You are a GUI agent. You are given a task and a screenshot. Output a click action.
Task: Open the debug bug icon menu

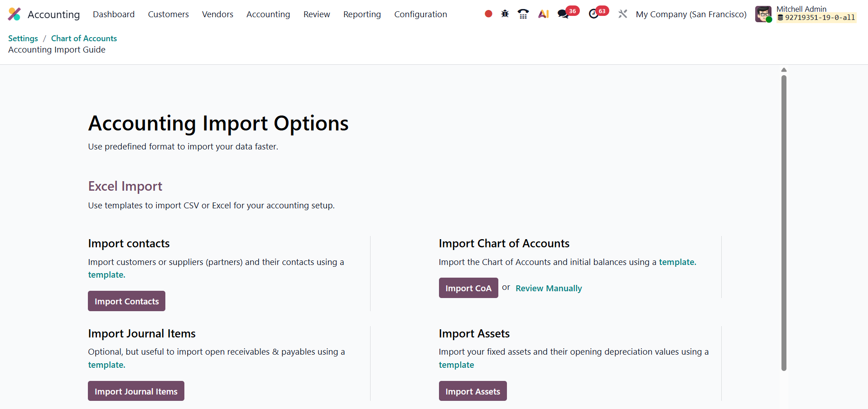click(x=505, y=14)
